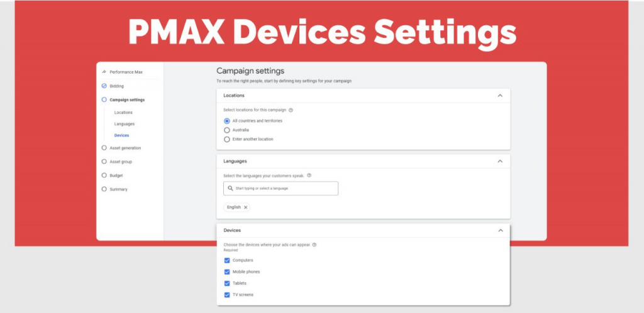The width and height of the screenshot is (644, 313).
Task: Click the Asset generation step circle
Action: coord(104,147)
